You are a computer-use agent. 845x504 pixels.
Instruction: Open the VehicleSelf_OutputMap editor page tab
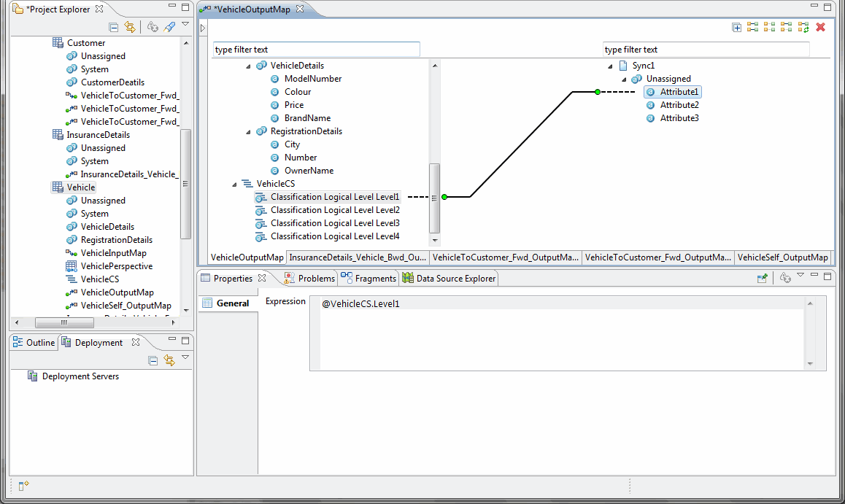[782, 257]
